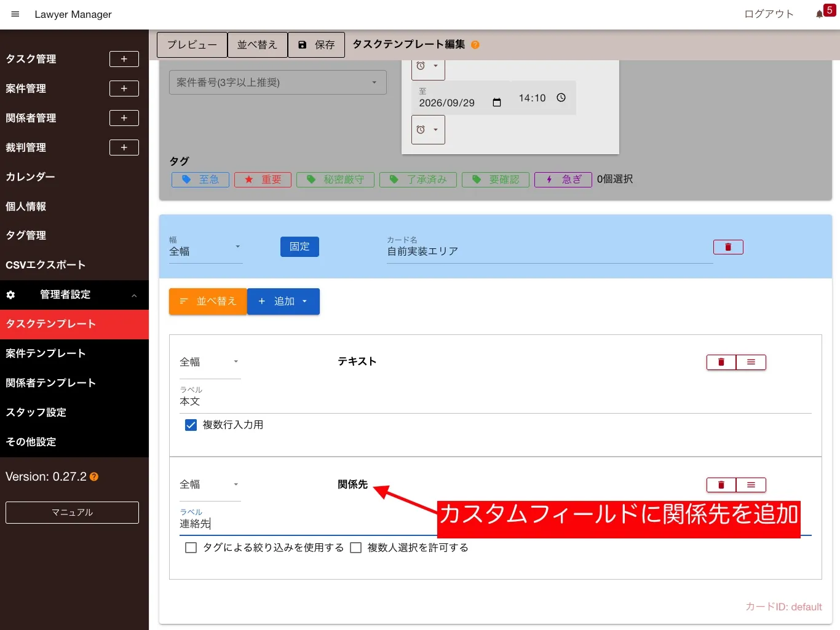Go to CSVエクスポート in the sidebar
The width and height of the screenshot is (840, 630).
tap(74, 266)
